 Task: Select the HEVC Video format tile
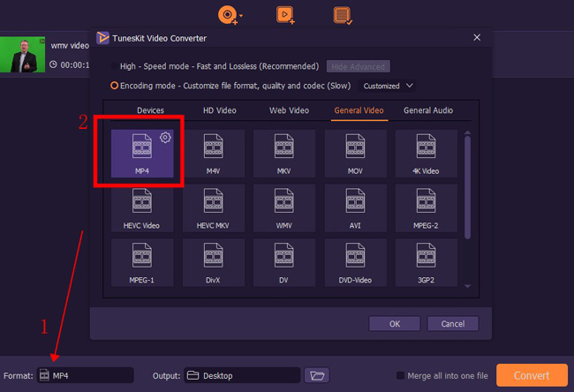tap(142, 207)
